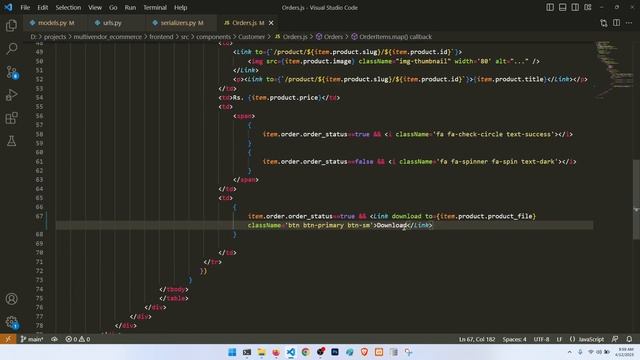Click 'frontend' breadcrumb segment
Screen dimensions: 640x360
[x=161, y=37]
